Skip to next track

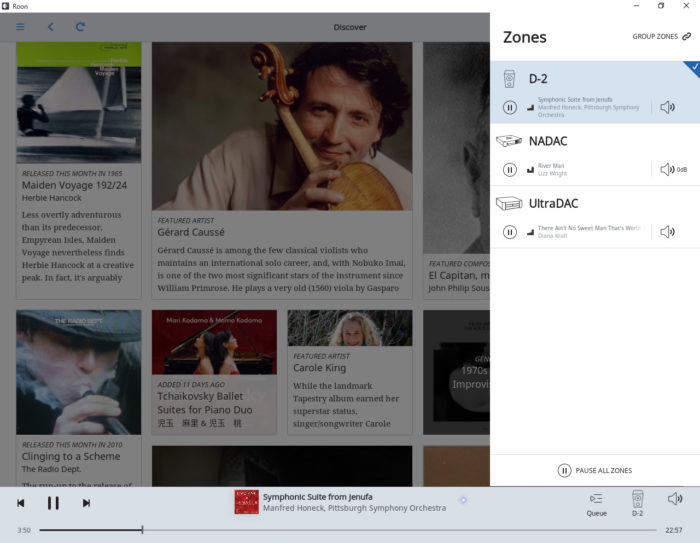click(x=86, y=503)
